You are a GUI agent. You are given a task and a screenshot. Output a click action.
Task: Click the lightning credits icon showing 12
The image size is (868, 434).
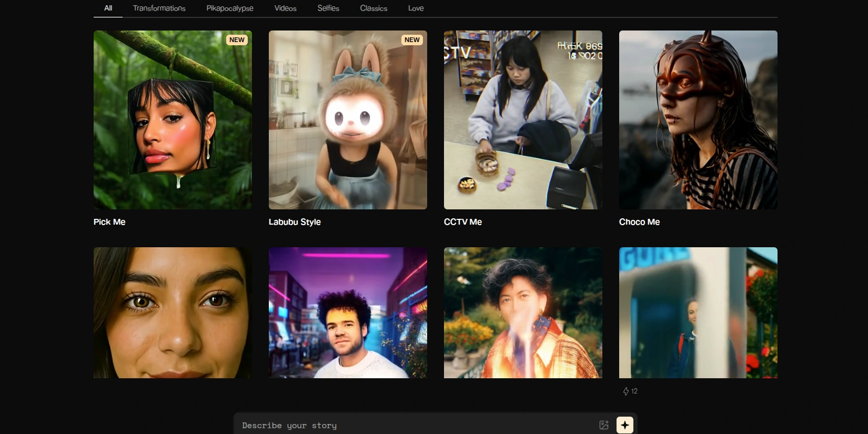point(626,391)
